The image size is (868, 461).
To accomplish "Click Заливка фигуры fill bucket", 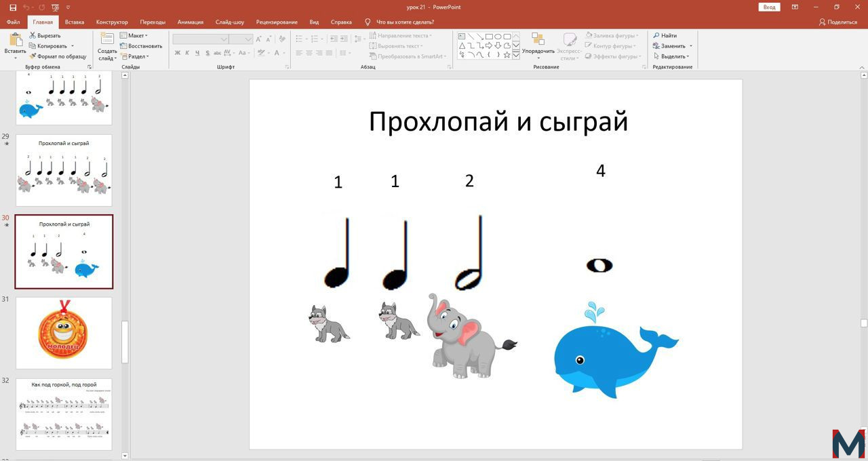I will pos(612,35).
